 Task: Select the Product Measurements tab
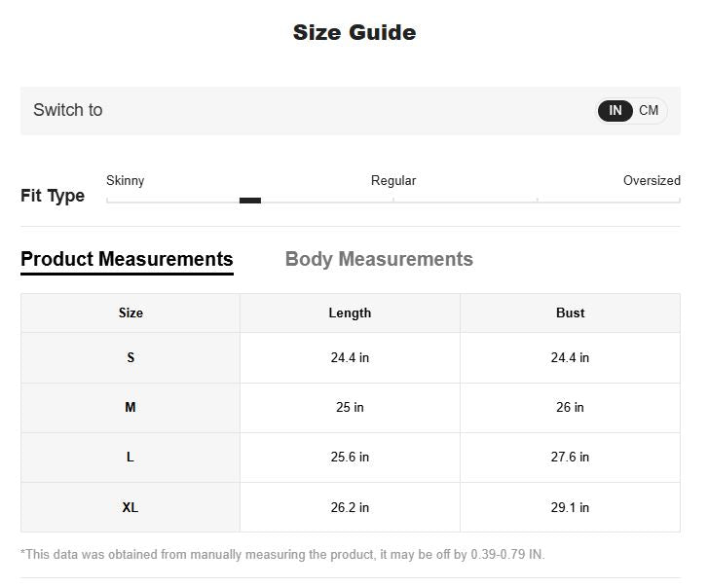(x=127, y=259)
